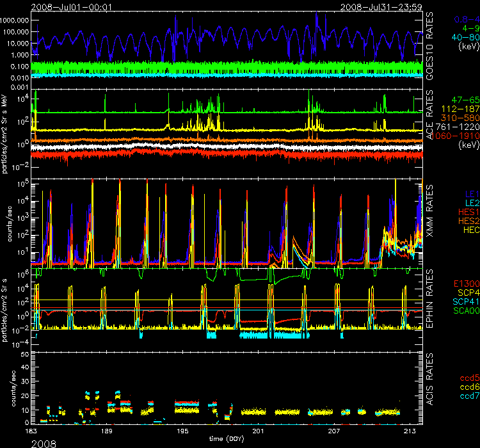Select the red E1300 EPHIN legend entry
480x448 pixels.
click(x=464, y=281)
